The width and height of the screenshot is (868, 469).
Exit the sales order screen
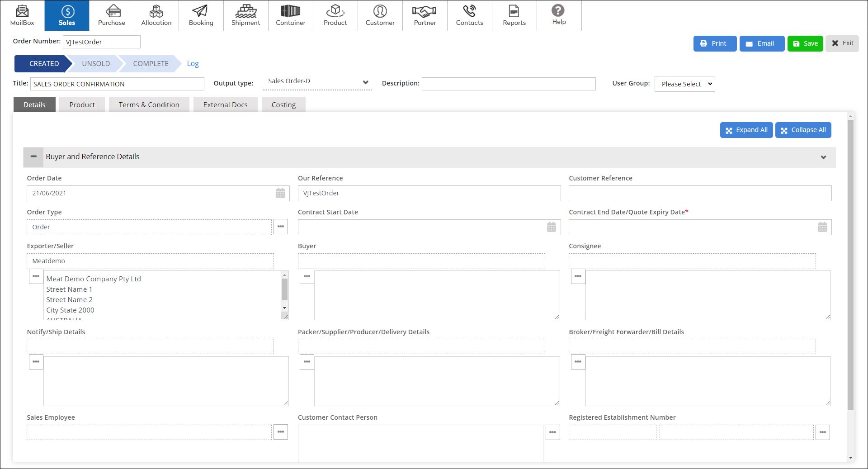point(842,43)
